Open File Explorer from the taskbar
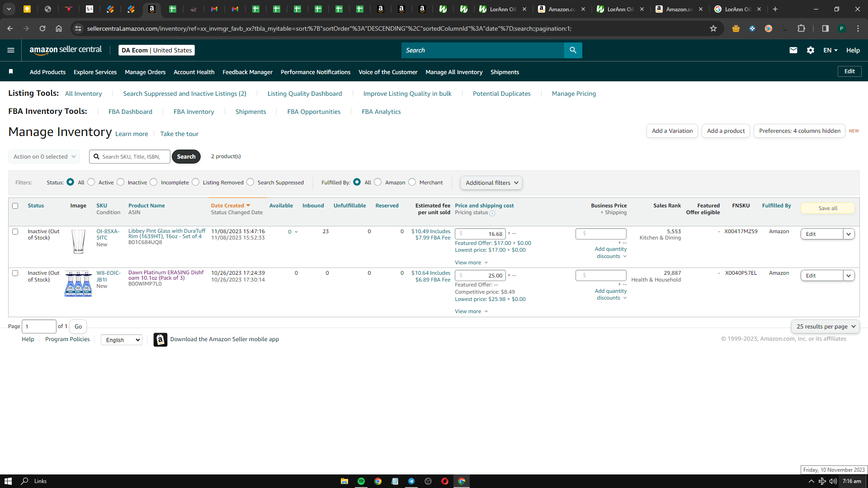This screenshot has height=488, width=868. pos(344,481)
